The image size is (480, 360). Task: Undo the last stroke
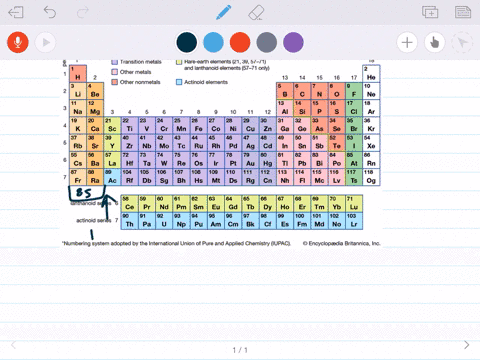coord(50,12)
